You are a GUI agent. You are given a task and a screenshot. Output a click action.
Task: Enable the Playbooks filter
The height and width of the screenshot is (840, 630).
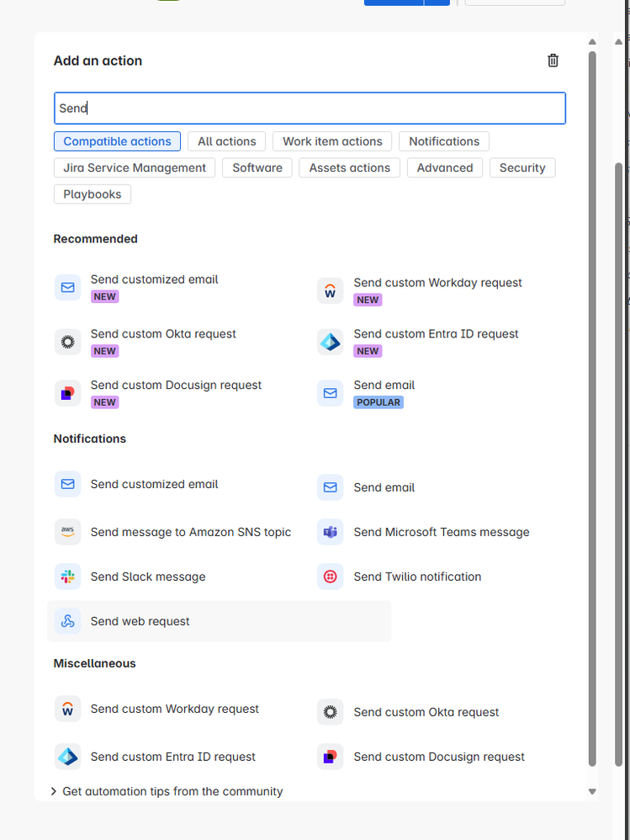click(x=92, y=194)
